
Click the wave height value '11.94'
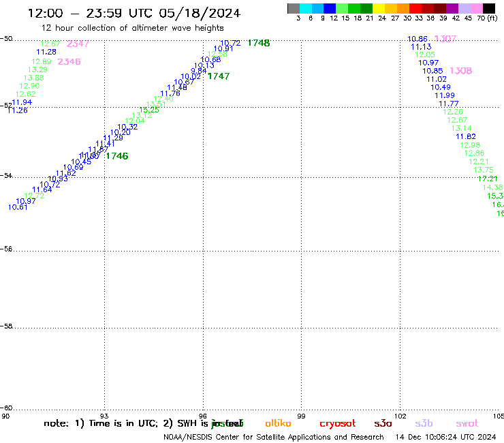click(22, 102)
